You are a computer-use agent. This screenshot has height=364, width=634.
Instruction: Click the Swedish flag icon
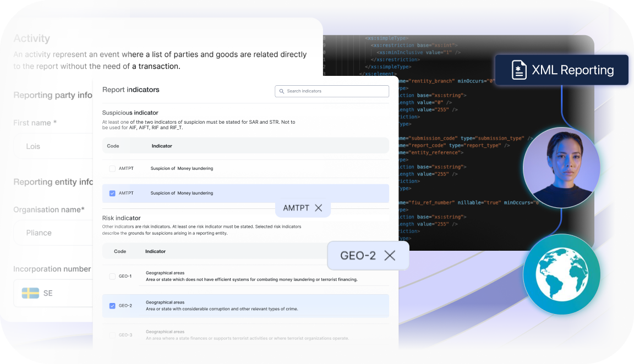pos(30,293)
